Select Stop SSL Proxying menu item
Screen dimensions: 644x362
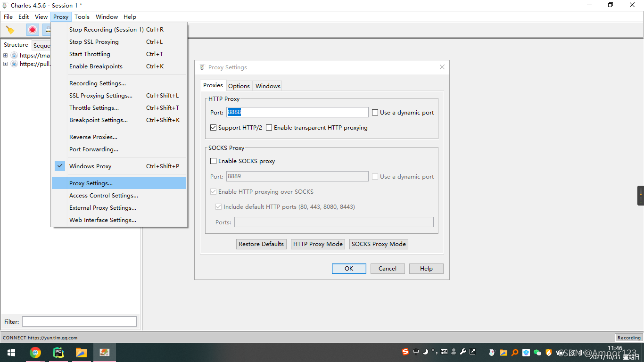[x=119, y=42]
